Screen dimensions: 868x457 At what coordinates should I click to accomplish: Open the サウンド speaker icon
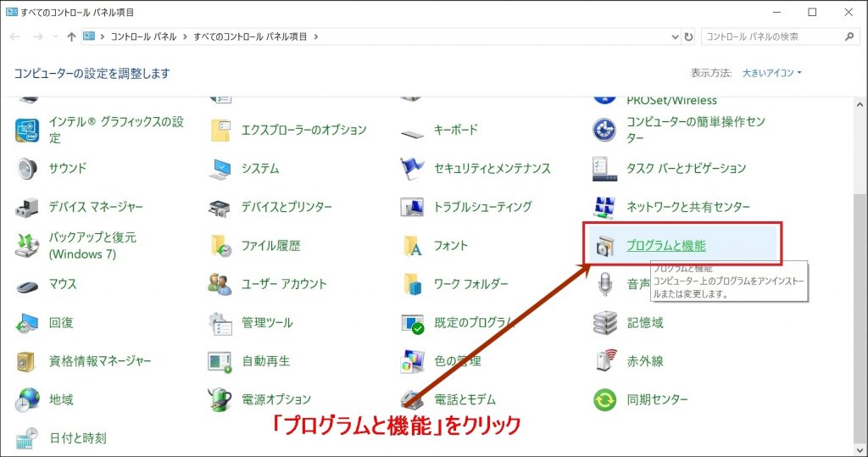point(27,169)
